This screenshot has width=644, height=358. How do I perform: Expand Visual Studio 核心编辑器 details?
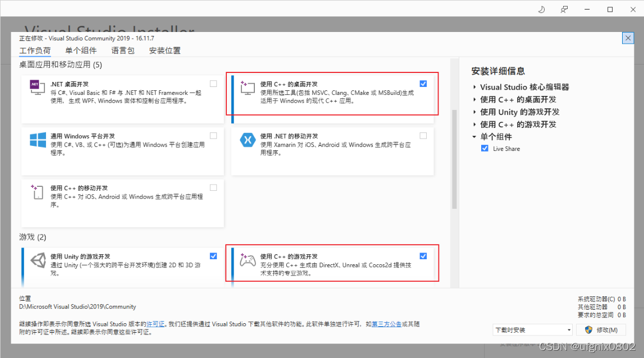(474, 87)
